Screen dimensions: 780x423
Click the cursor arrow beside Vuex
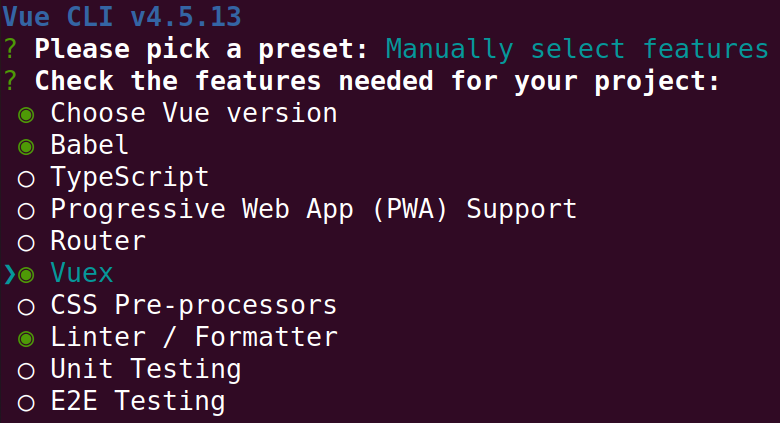coord(9,275)
